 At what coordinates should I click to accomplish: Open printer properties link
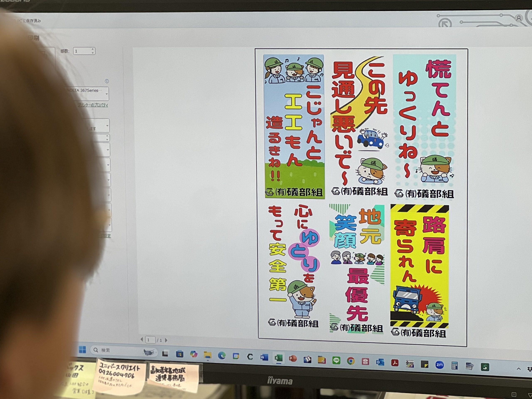93,105
